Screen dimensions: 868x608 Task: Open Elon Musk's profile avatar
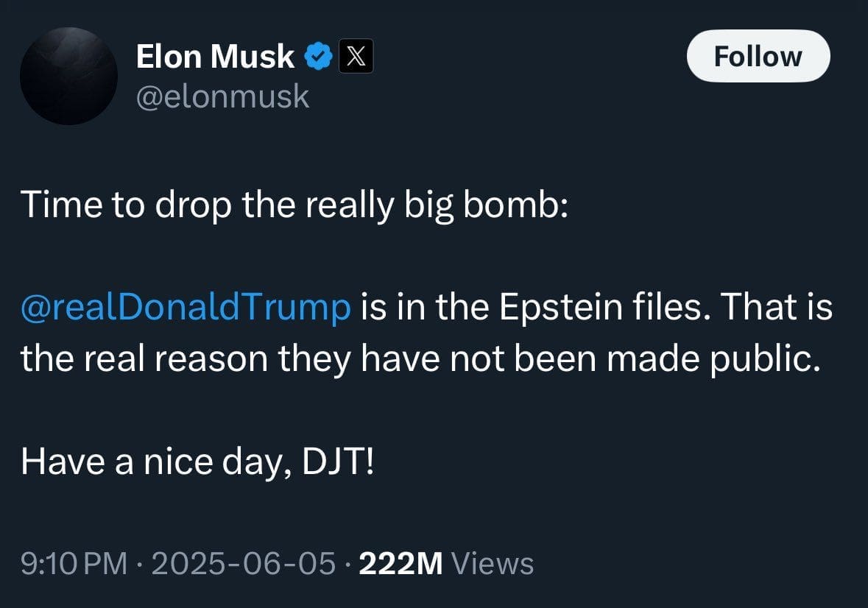[68, 76]
